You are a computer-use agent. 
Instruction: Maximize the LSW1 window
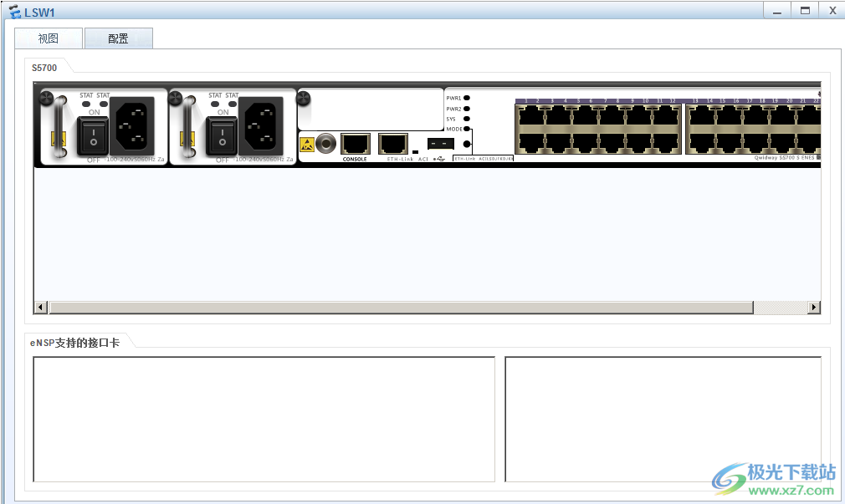(x=805, y=10)
